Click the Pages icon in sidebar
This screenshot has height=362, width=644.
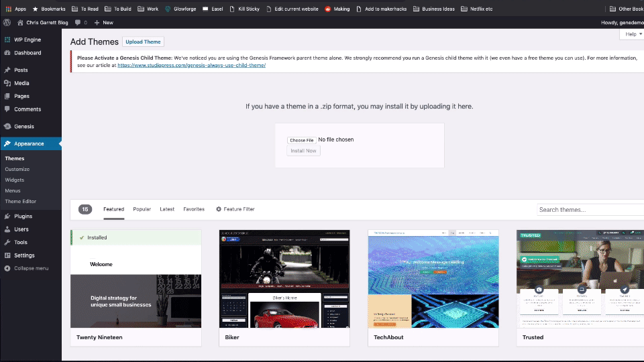[7, 97]
